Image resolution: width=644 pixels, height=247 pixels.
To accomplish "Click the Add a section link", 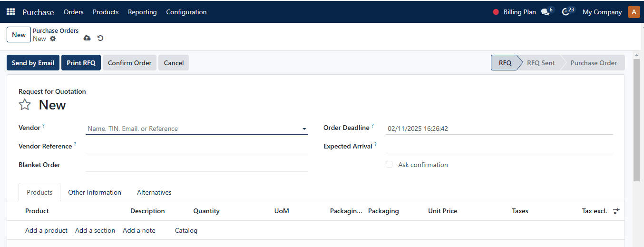I will pyautogui.click(x=95, y=230).
